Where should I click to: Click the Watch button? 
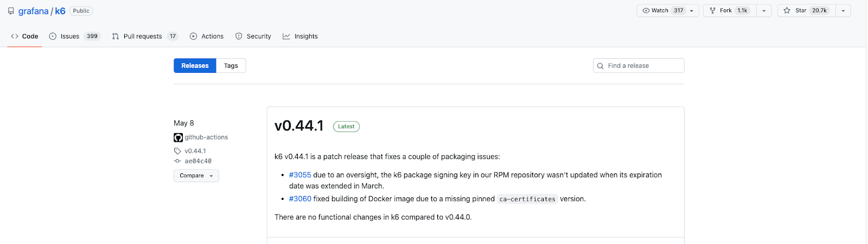pos(668,10)
